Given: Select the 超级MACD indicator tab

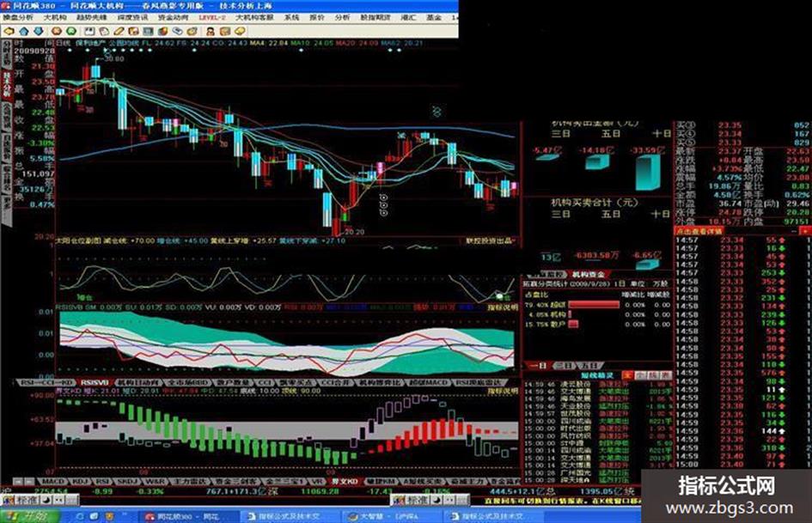Looking at the screenshot, I should pos(427,382).
